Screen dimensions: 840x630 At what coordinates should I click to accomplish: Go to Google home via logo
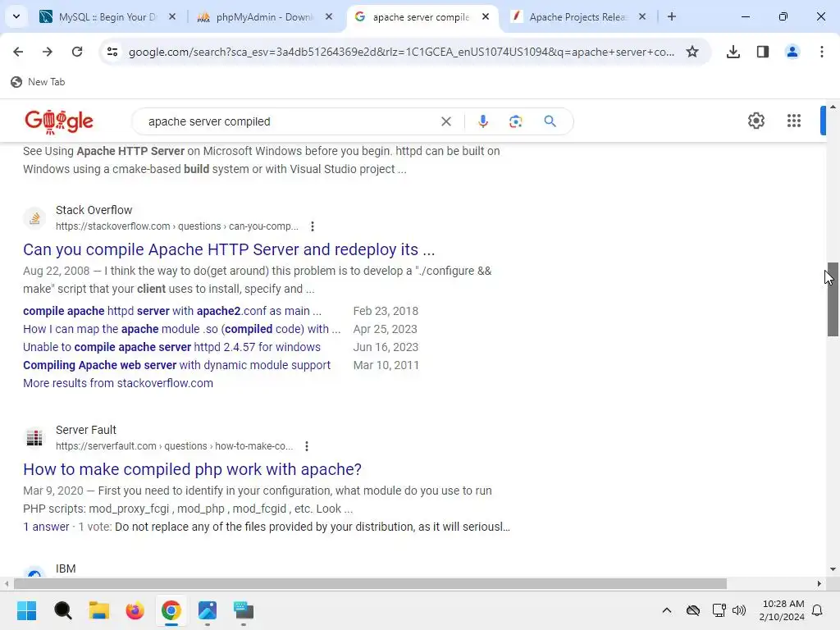tap(59, 121)
